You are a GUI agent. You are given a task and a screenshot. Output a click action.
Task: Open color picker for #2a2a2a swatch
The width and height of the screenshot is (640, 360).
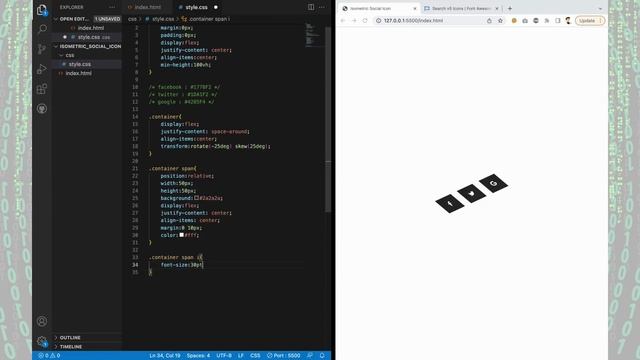(196, 198)
